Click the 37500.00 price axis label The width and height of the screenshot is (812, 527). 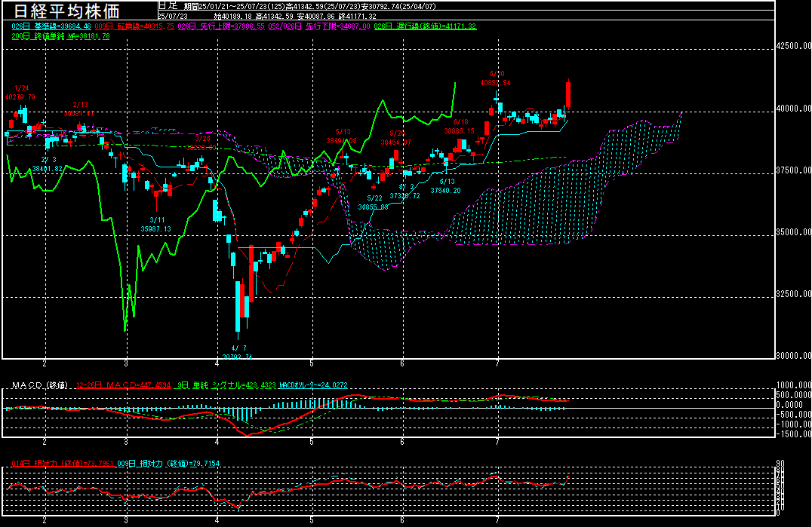tap(794, 170)
